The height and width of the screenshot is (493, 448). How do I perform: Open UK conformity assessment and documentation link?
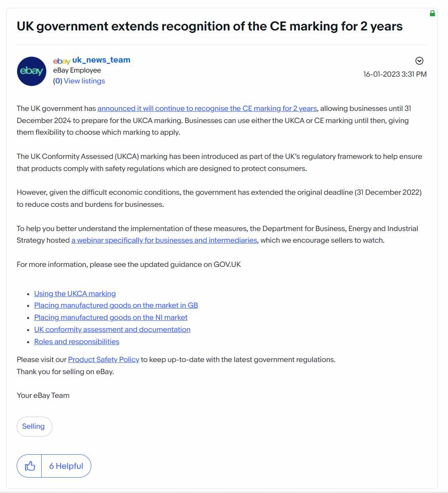(112, 330)
